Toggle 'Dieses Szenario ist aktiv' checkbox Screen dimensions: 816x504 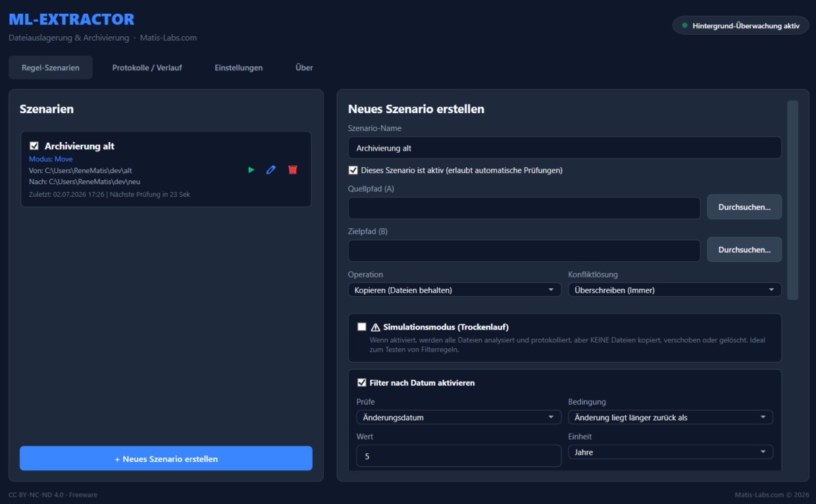tap(353, 170)
